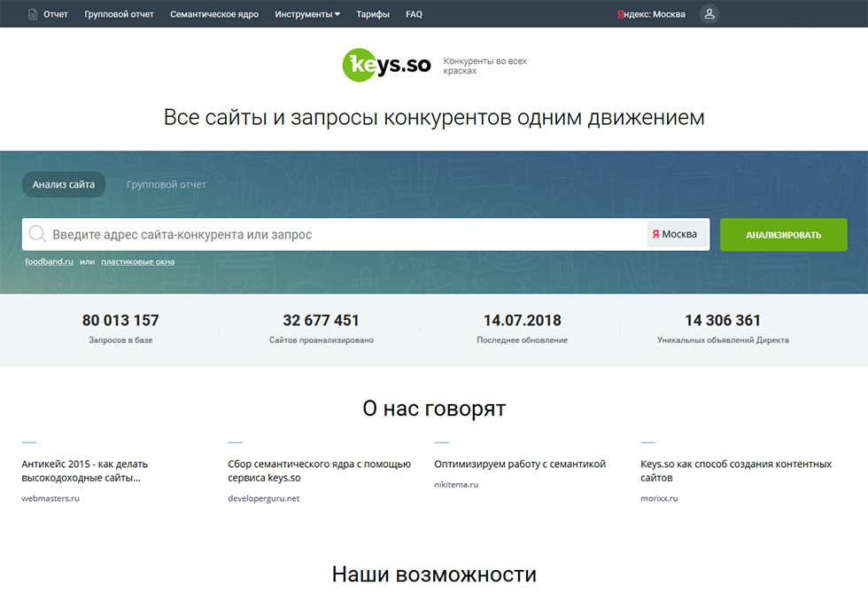Go to Семантическое ядро menu item
The width and height of the screenshot is (868, 601).
coord(214,14)
